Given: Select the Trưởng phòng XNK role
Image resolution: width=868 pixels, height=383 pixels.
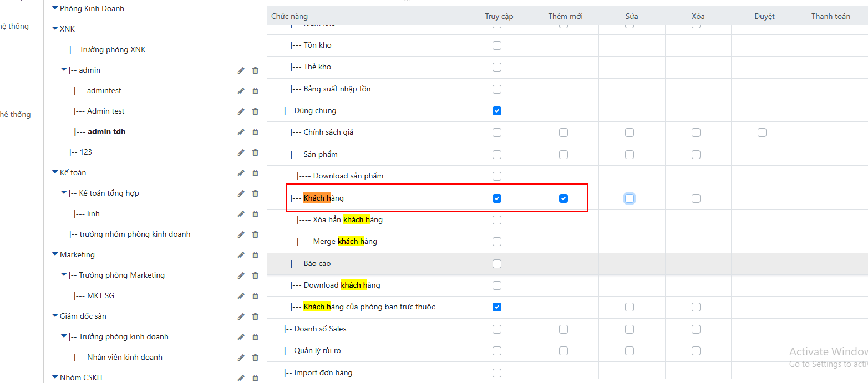Looking at the screenshot, I should click(112, 50).
